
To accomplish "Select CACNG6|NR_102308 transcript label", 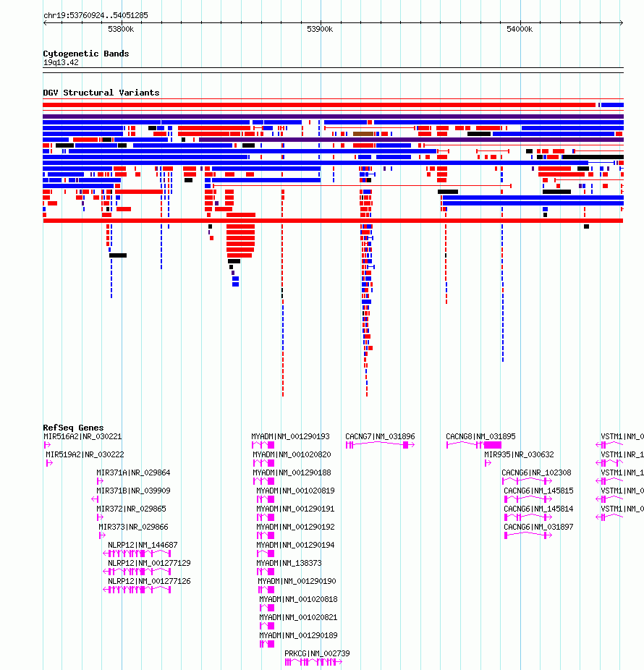I will pos(536,472).
